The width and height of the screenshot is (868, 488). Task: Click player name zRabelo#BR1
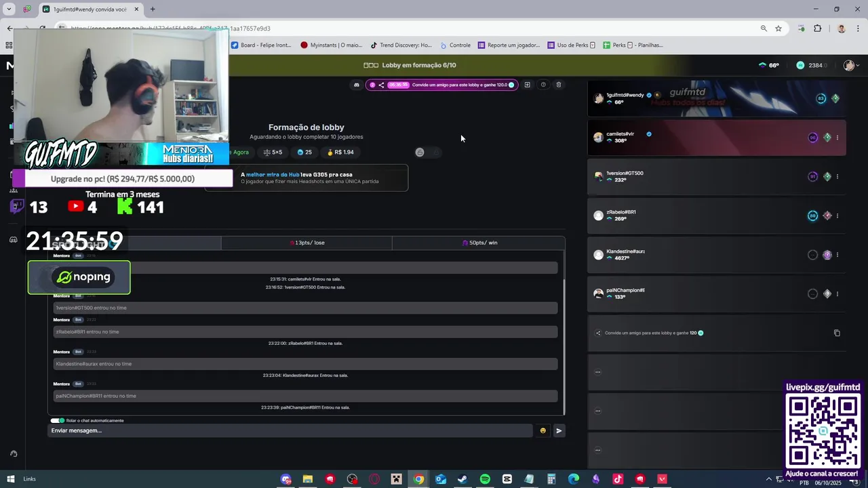tap(620, 212)
